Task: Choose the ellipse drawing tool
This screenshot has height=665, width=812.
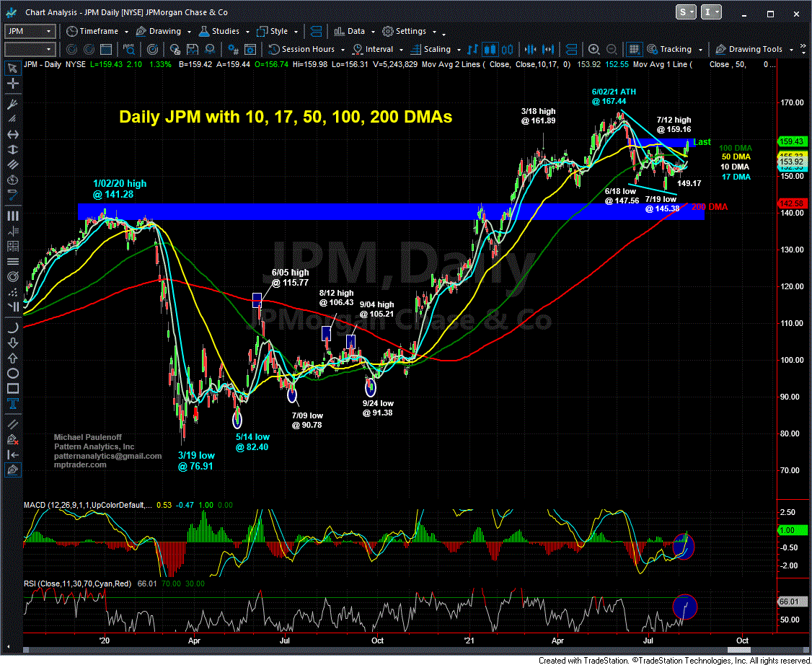Action: pyautogui.click(x=12, y=374)
